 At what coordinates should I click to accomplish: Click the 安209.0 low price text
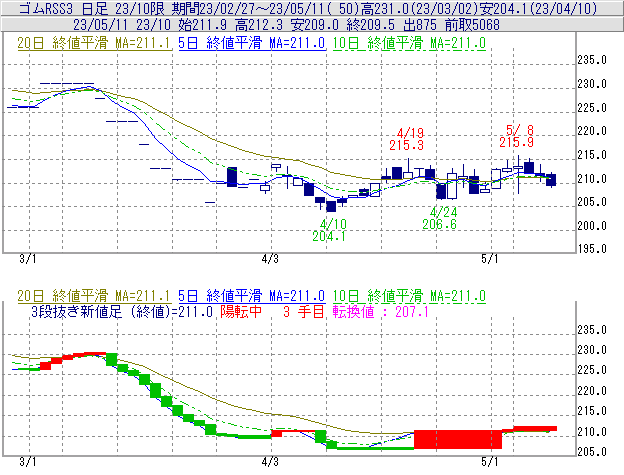[315, 25]
